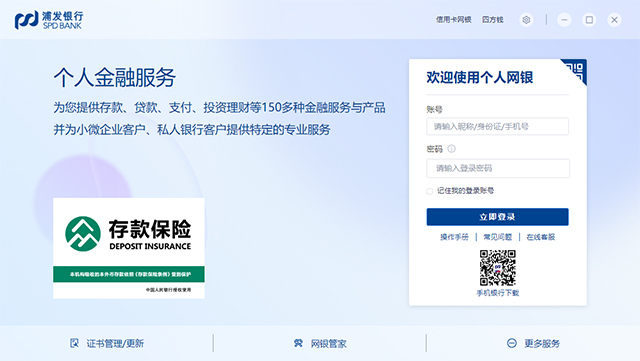Minimize the SPD Bank window
The width and height of the screenshot is (640, 361).
(x=564, y=20)
